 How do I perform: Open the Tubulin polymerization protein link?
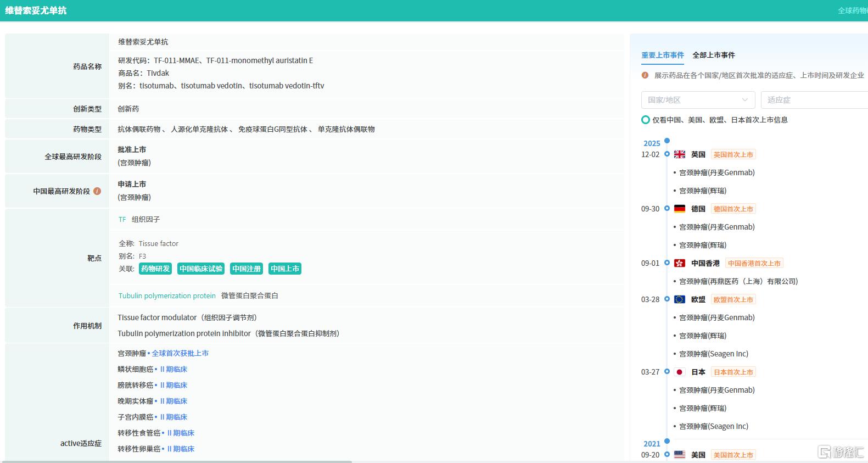(167, 295)
